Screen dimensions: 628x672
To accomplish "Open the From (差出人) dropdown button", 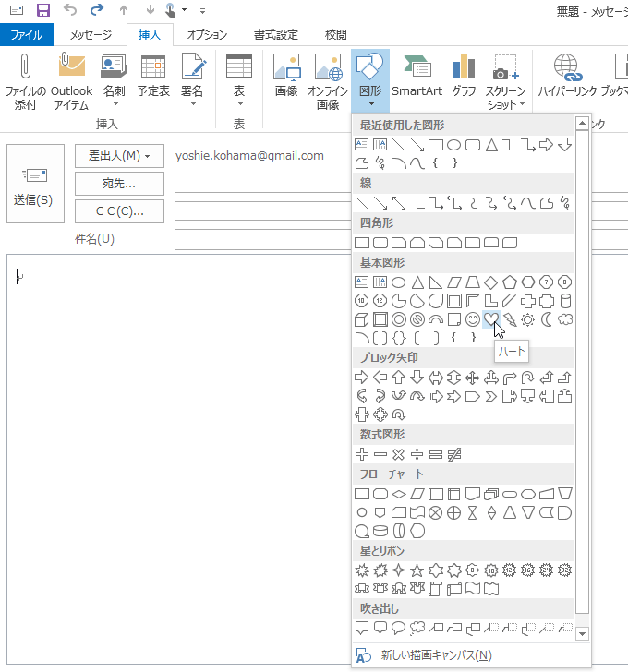I will pos(119,156).
